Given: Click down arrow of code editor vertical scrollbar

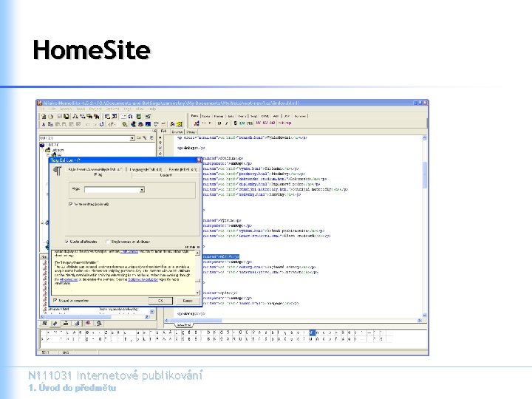Looking at the screenshot, I should pyautogui.click(x=424, y=316).
